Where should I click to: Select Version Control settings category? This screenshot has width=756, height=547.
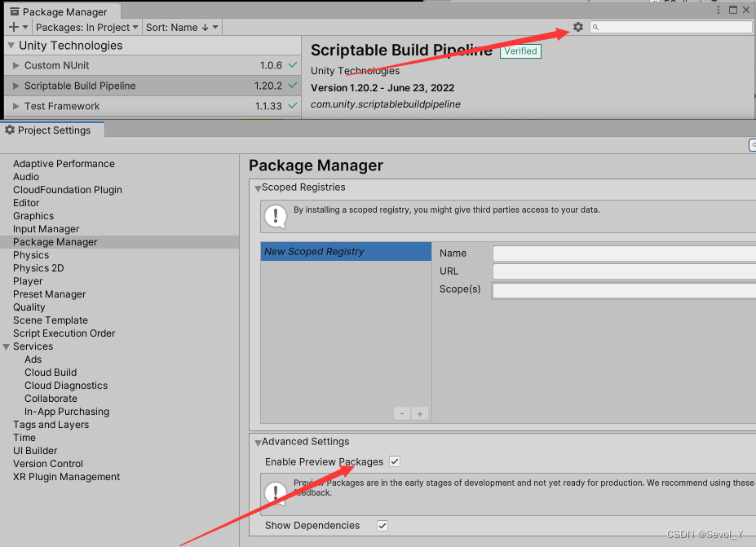click(x=48, y=464)
